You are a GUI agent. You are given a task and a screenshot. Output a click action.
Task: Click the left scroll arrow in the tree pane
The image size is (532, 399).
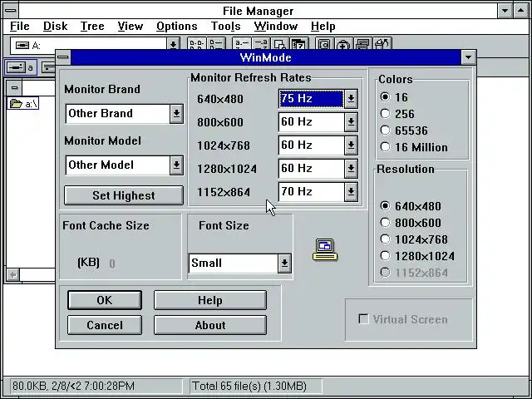coord(13,274)
